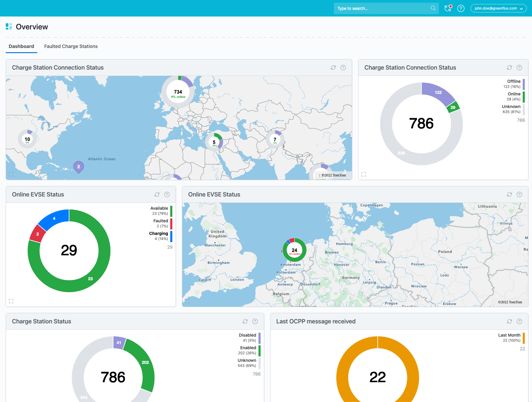Click the red Faulted 2 donut segment
The width and height of the screenshot is (532, 402).
click(x=38, y=234)
